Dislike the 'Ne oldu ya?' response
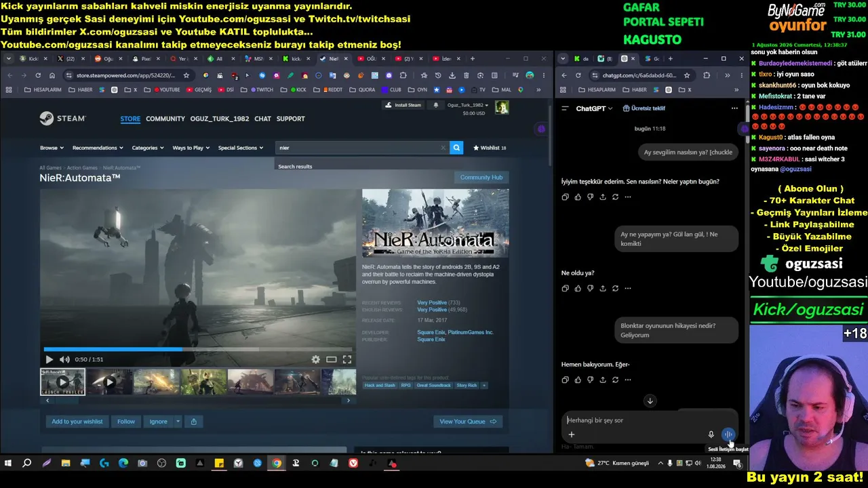 pos(590,288)
